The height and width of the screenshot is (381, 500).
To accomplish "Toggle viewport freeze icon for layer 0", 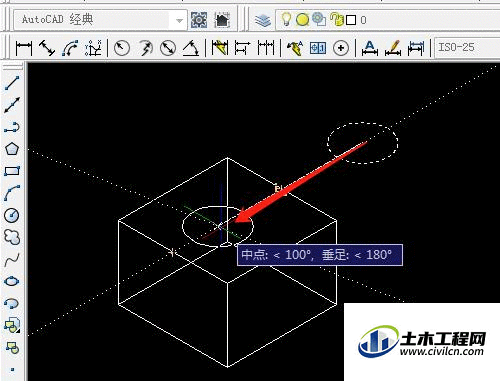I will [x=319, y=20].
